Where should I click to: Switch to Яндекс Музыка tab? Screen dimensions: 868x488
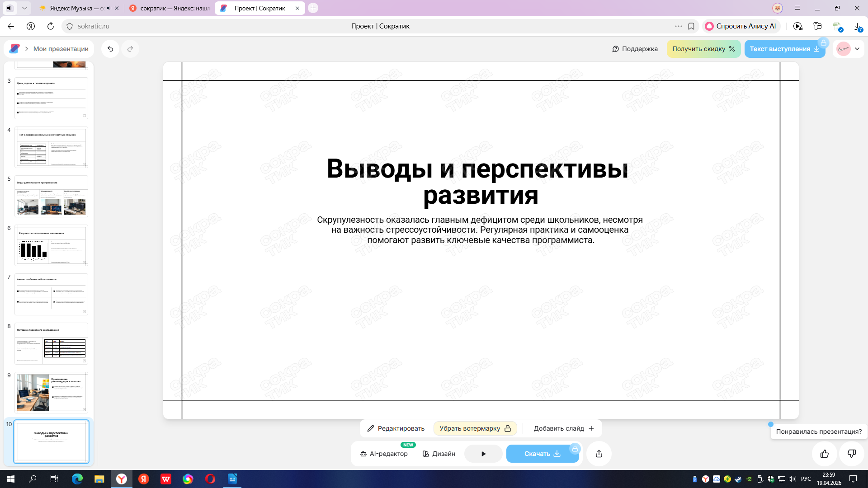click(77, 8)
